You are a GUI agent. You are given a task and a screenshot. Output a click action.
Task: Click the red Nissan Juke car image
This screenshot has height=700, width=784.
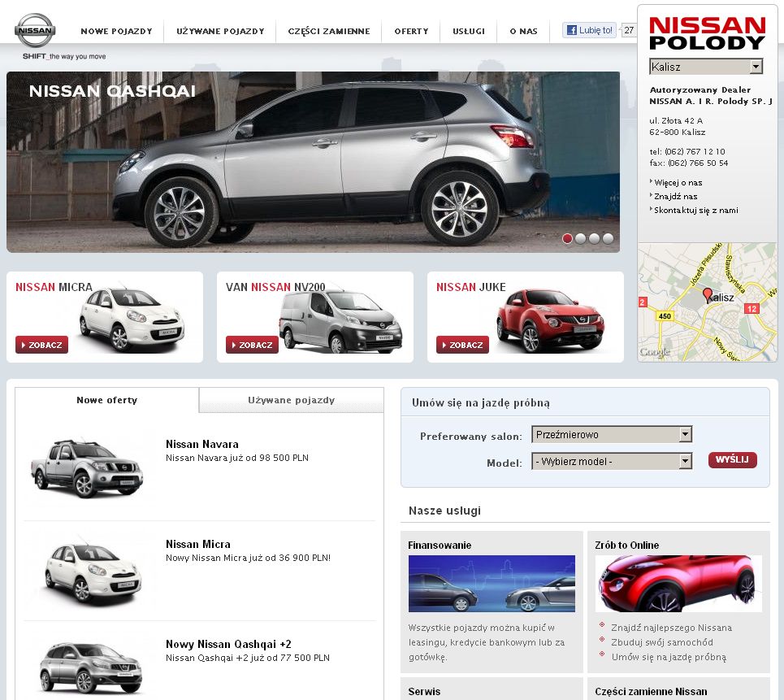coord(551,320)
